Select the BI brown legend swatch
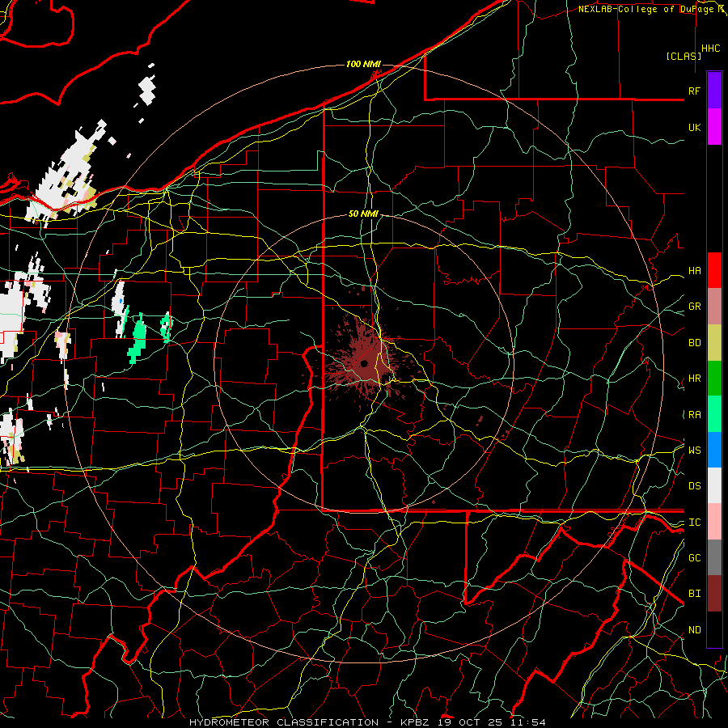 click(x=714, y=594)
